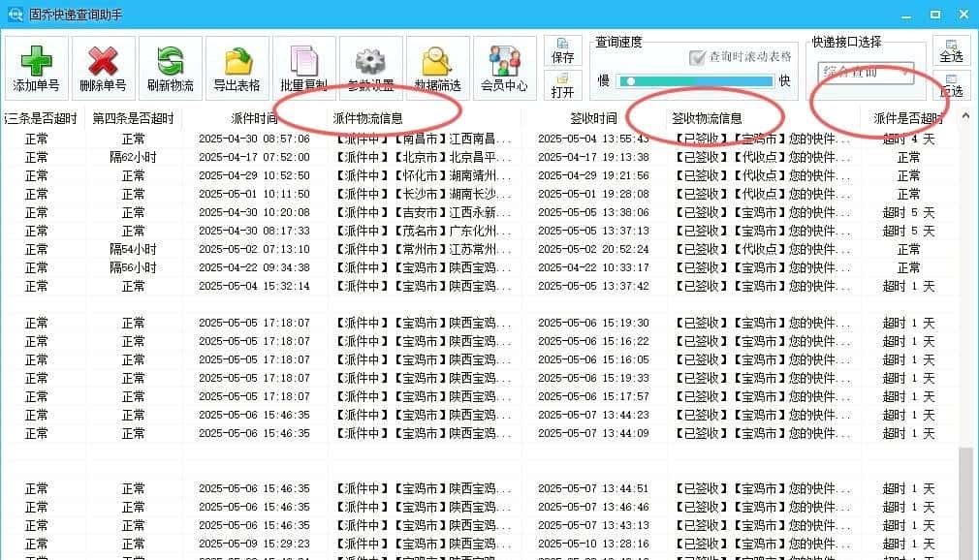The height and width of the screenshot is (560, 979).
Task: Open batch copy using the 批量复制 icon
Action: (x=302, y=65)
